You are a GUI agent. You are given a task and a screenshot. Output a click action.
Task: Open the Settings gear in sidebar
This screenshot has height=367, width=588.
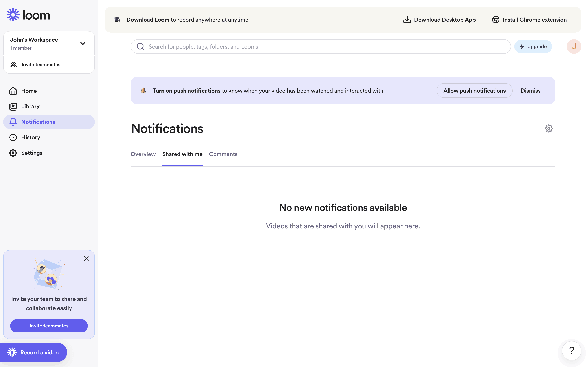click(13, 153)
